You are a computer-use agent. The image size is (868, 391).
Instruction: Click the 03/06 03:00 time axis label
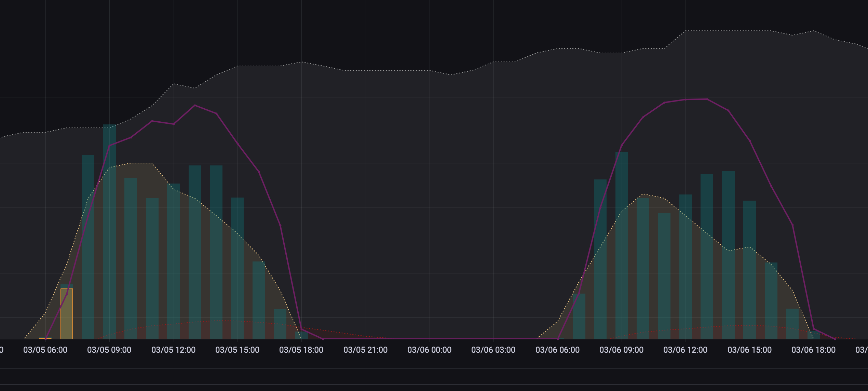tap(493, 350)
